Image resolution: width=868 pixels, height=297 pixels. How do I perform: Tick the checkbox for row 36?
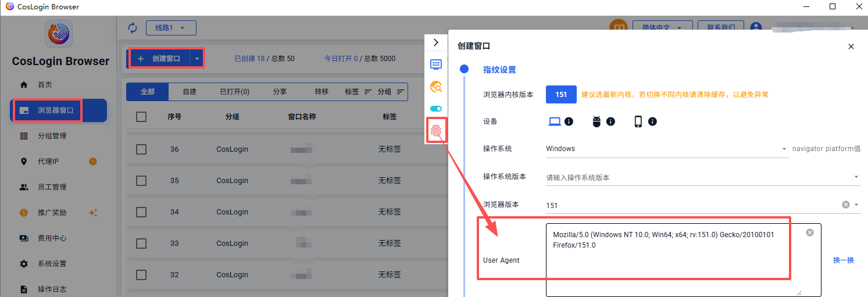pos(141,149)
